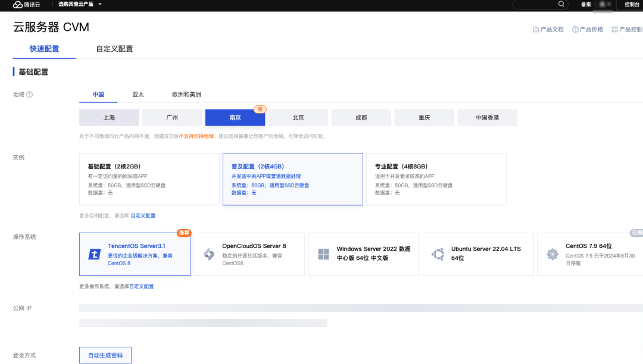Click the Tencent Cloud logo

tap(26, 5)
